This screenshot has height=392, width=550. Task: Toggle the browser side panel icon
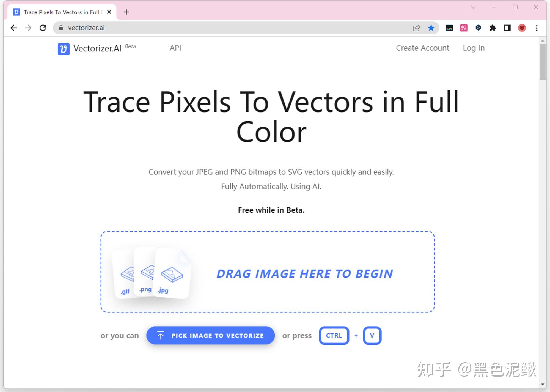click(x=507, y=28)
